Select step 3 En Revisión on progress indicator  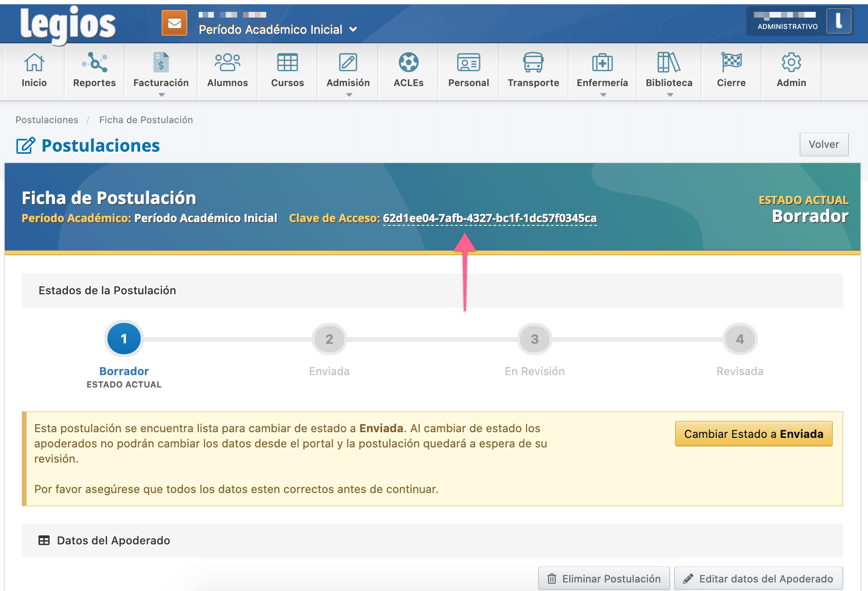click(534, 339)
